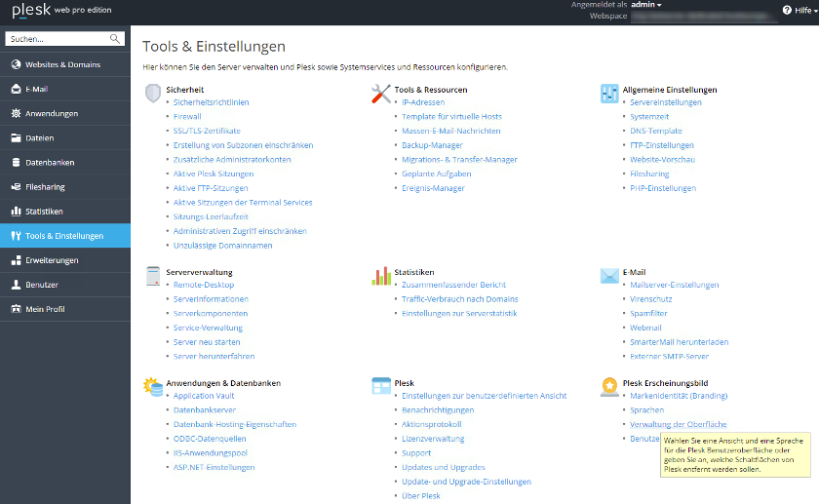819x504 pixels.
Task: Open Aktive Plesk Sitzungen link
Action: [x=214, y=174]
